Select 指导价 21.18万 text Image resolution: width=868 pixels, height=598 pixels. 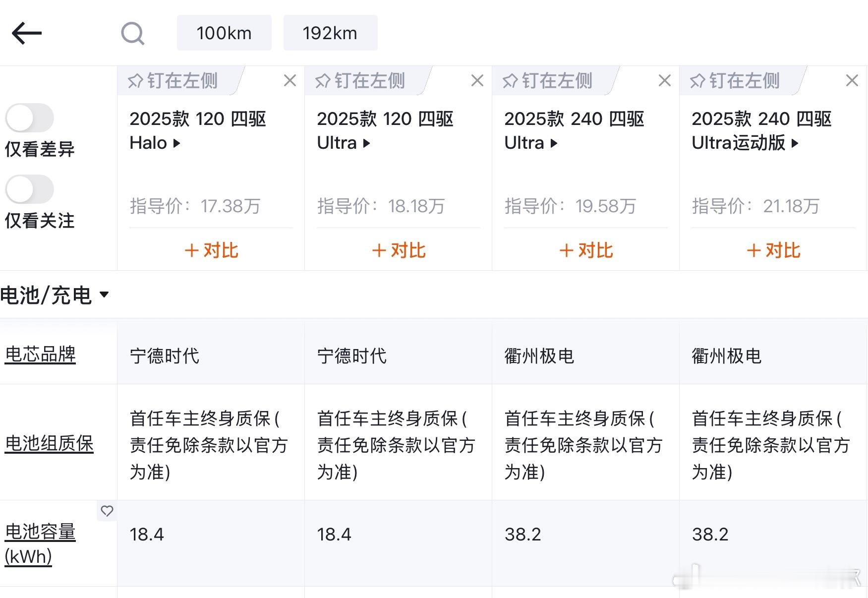pos(756,206)
